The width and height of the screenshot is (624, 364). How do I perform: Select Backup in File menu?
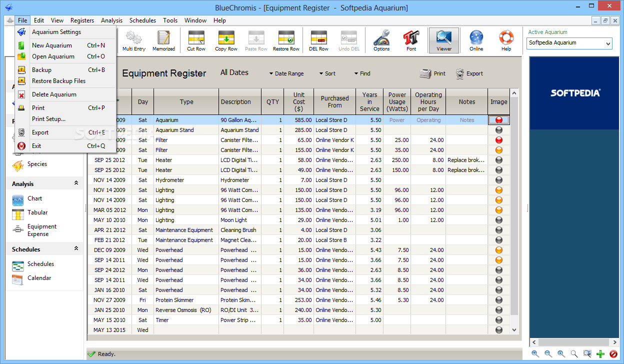pos(65,70)
